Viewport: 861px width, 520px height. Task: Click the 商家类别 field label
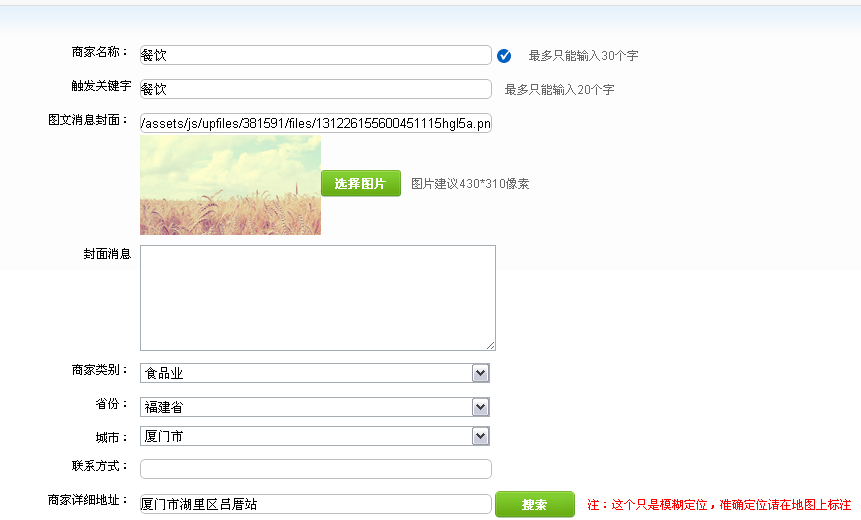[x=100, y=371]
